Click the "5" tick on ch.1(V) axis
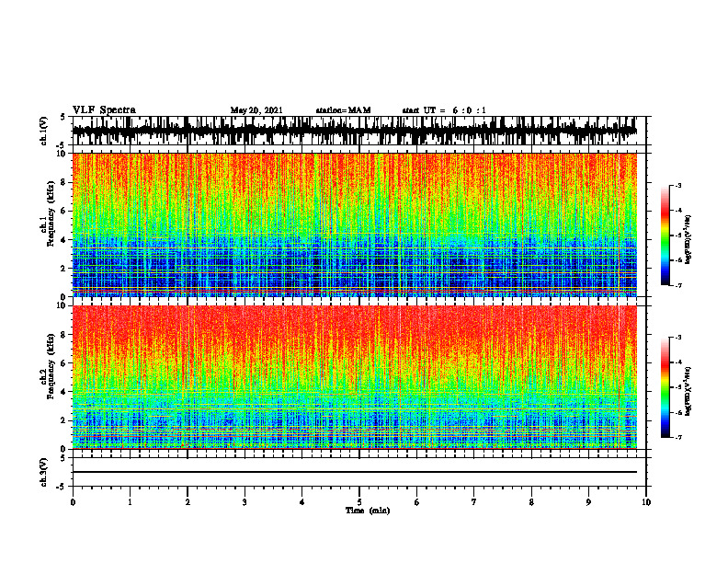The width and height of the screenshot is (728, 563). coord(64,117)
